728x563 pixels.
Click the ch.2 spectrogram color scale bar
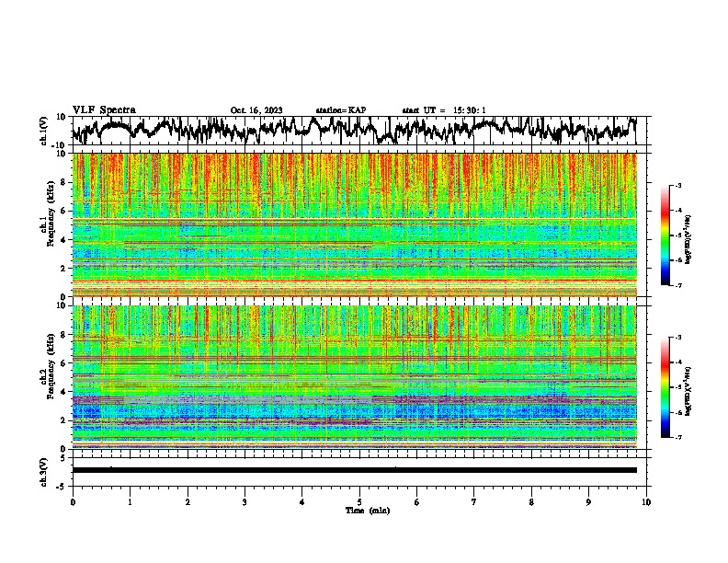point(665,387)
